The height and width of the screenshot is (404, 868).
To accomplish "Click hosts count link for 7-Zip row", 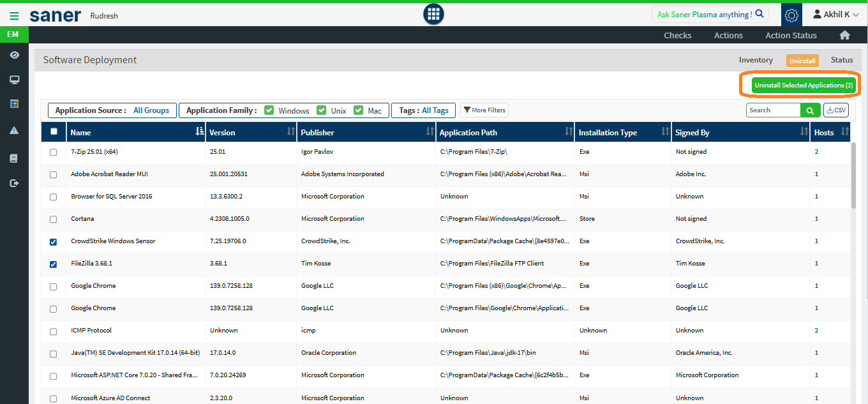I will tap(816, 152).
